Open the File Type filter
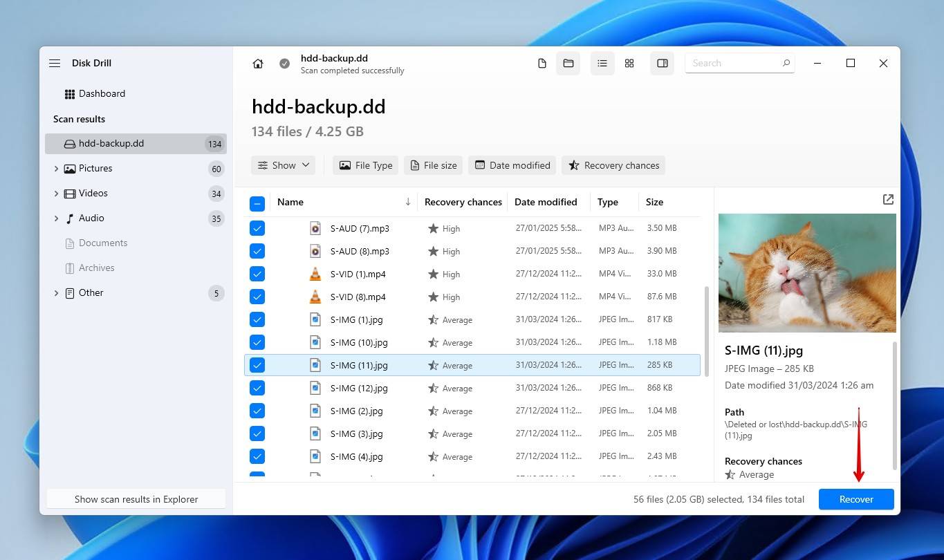Viewport: 944px width, 560px height. pyautogui.click(x=365, y=165)
